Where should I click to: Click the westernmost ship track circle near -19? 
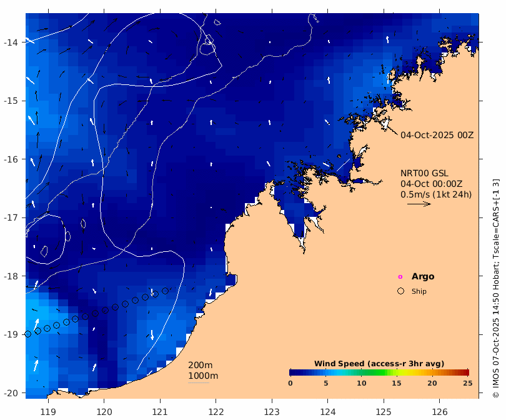click(x=28, y=334)
